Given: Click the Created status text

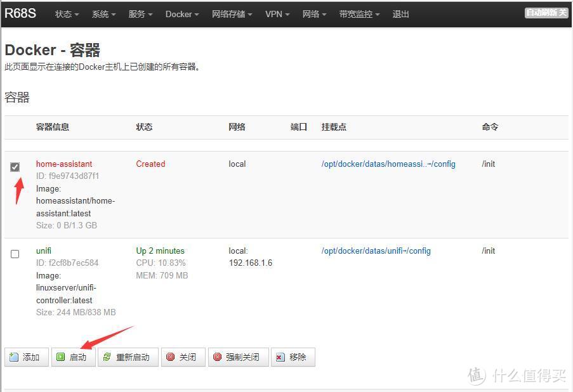Looking at the screenshot, I should coord(150,164).
